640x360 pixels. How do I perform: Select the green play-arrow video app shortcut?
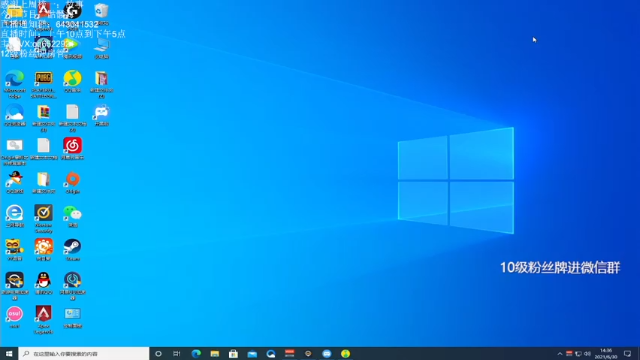[72, 45]
